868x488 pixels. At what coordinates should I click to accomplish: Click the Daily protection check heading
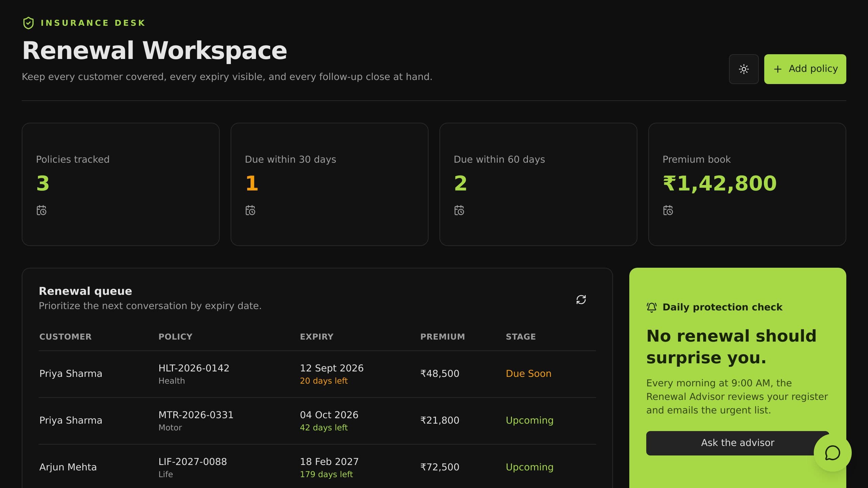click(x=722, y=307)
